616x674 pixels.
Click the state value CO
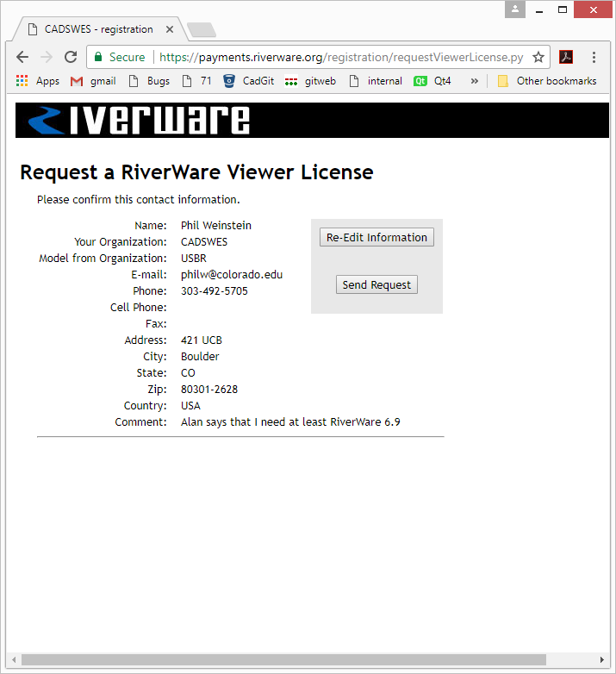(188, 372)
